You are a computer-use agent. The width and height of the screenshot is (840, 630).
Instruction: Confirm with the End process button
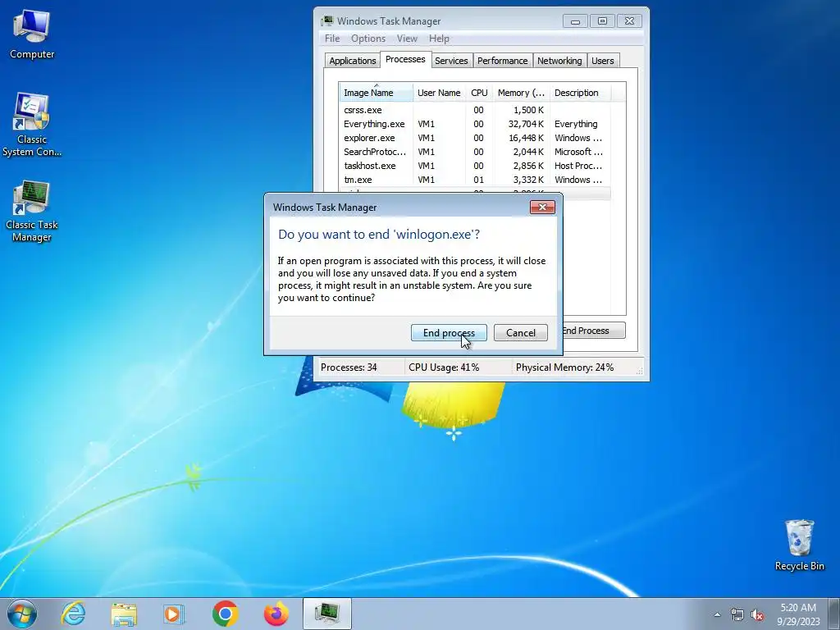click(449, 333)
